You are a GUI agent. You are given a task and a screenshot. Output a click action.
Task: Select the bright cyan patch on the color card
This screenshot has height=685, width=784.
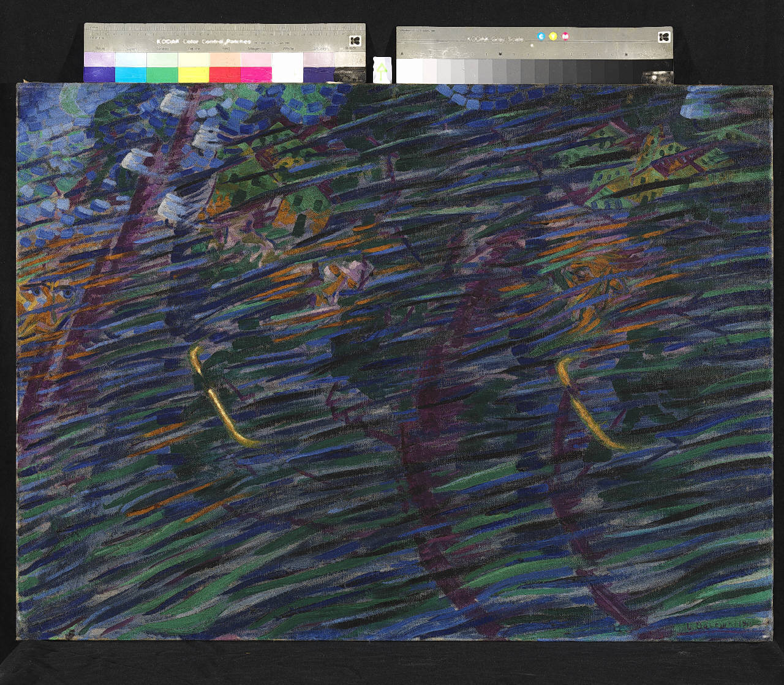pyautogui.click(x=130, y=75)
